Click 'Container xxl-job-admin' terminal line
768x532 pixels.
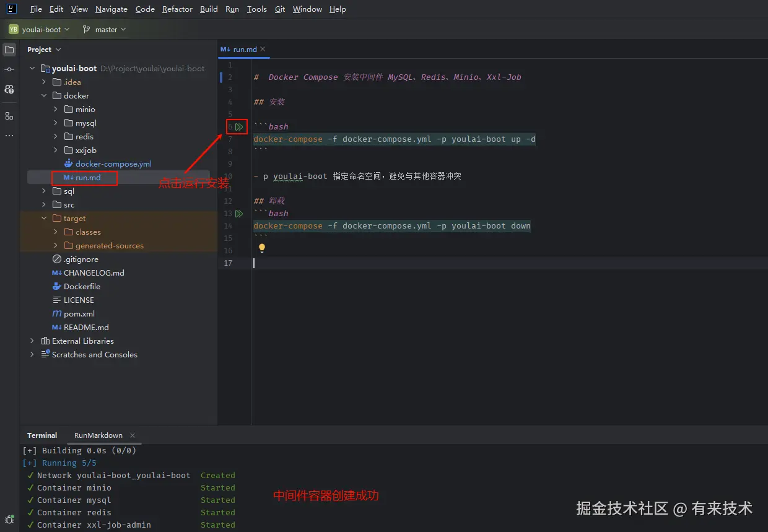(x=94, y=525)
